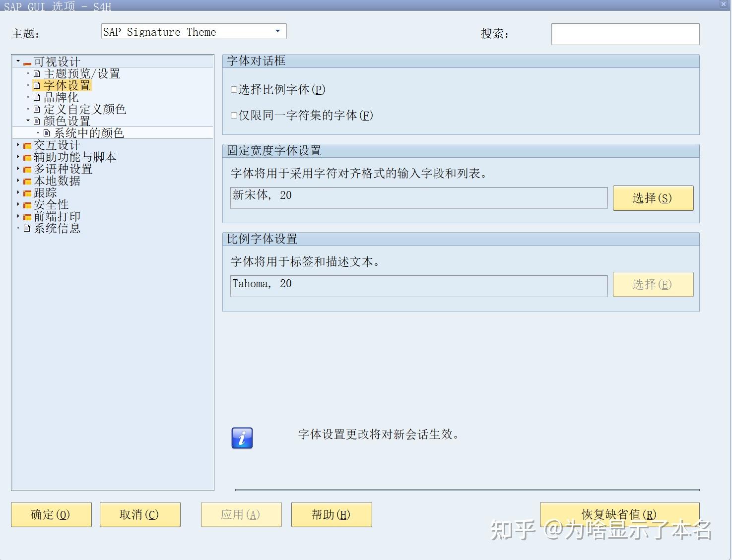The width and height of the screenshot is (732, 560).
Task: Select 多语种设置 in the sidebar tree
Action: tap(63, 169)
